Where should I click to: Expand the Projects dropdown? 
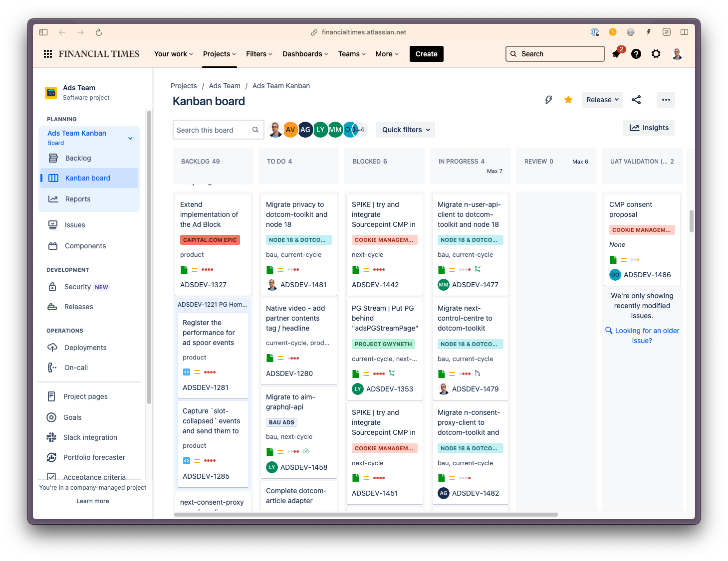pyautogui.click(x=219, y=54)
